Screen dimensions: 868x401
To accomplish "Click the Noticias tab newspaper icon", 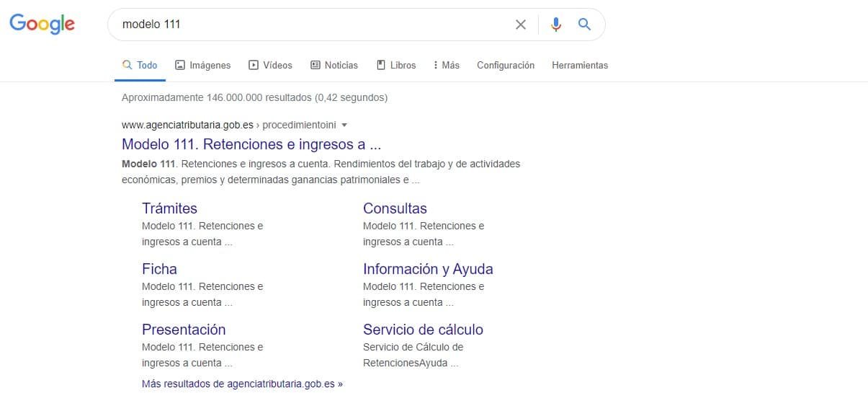I will [315, 65].
